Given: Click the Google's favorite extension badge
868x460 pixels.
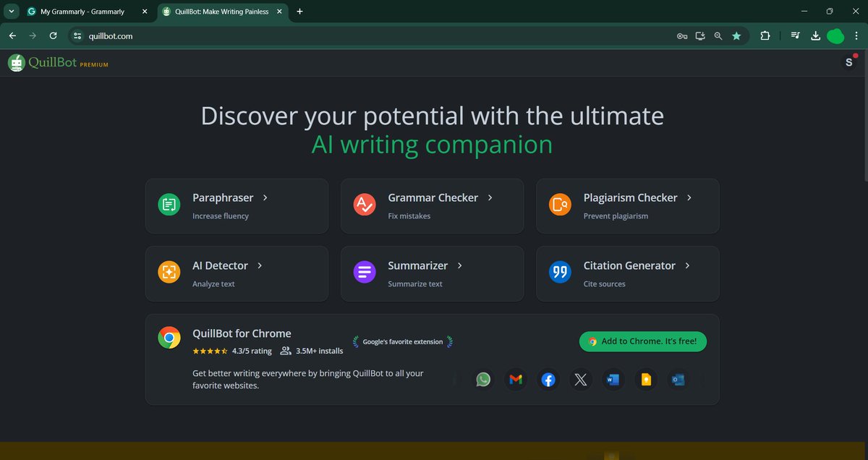Looking at the screenshot, I should 403,341.
